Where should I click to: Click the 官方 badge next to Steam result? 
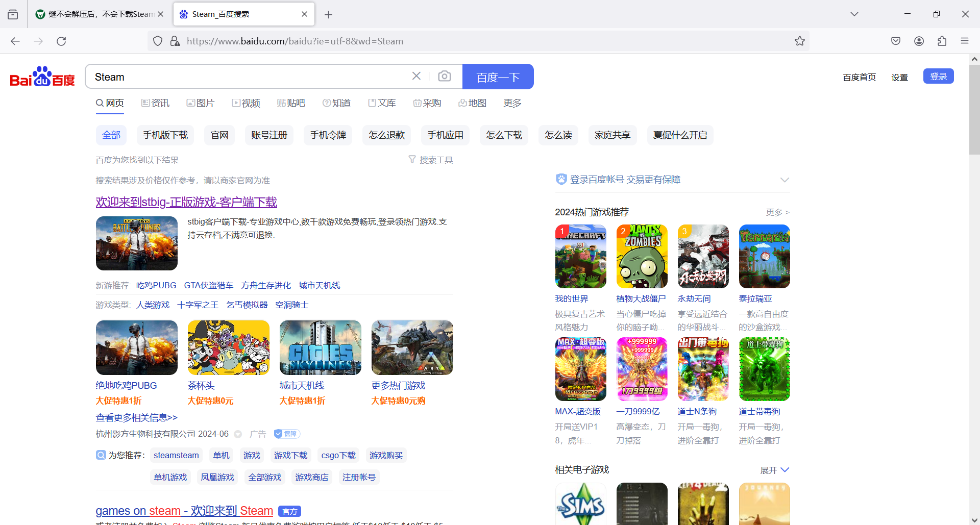coord(290,511)
